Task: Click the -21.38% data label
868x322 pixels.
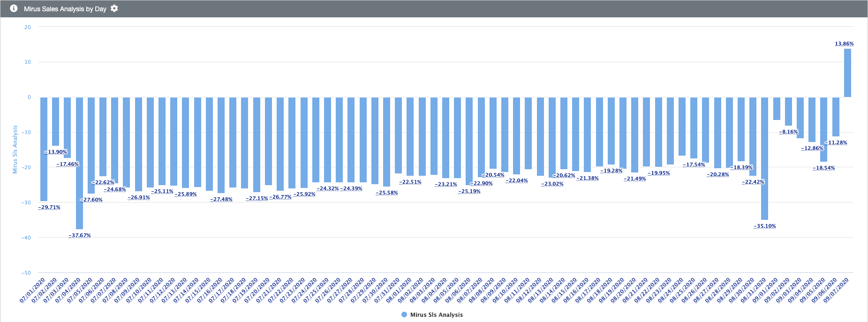Action: click(x=588, y=178)
